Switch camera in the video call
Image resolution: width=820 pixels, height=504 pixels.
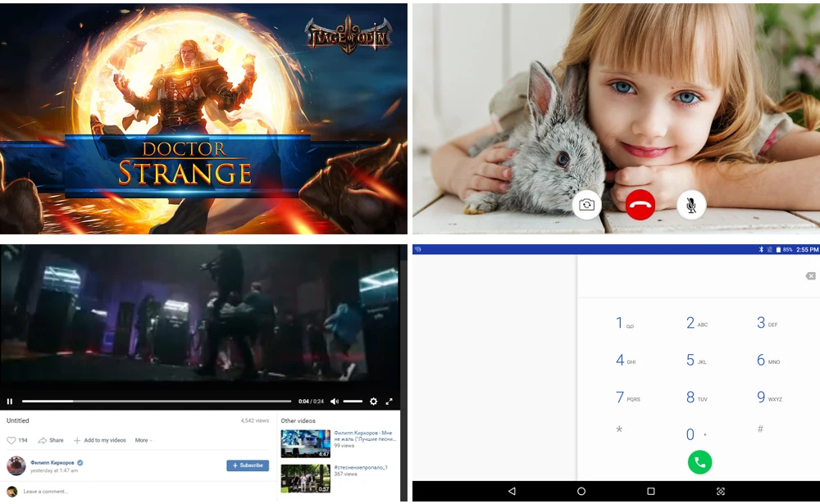tap(586, 204)
